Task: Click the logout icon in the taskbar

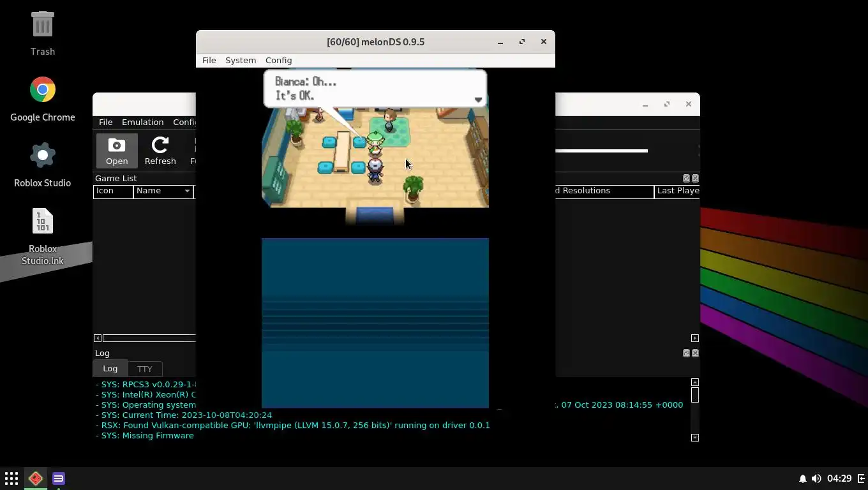Action: [860, 479]
